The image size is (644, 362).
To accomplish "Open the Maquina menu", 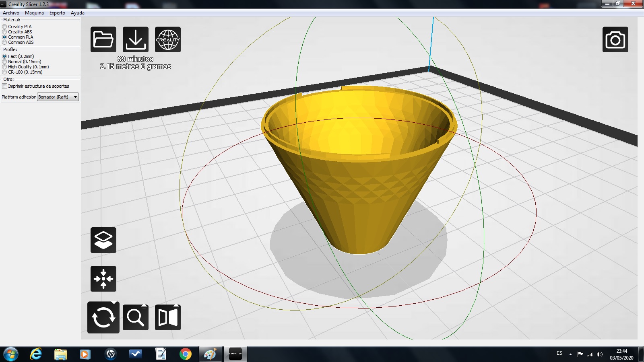I will (x=34, y=13).
